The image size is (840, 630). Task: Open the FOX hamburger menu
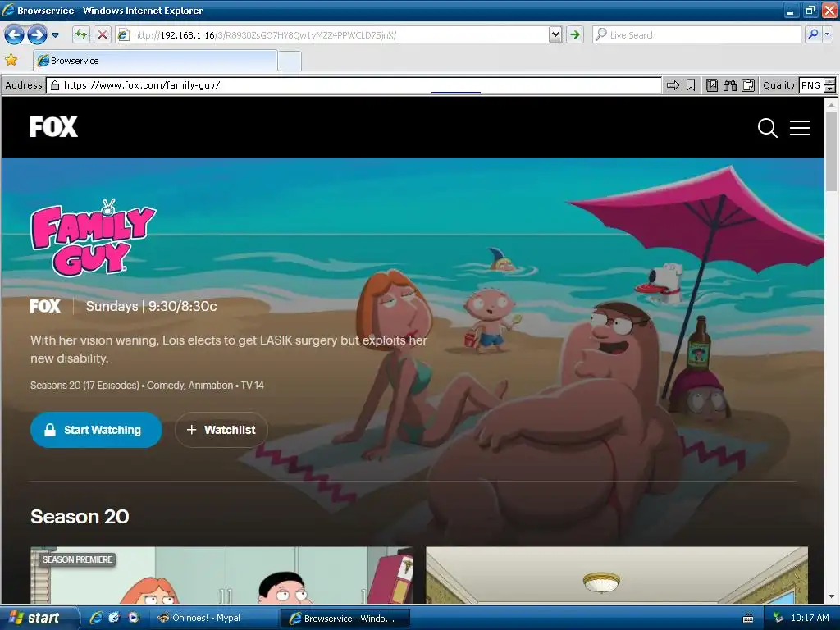(800, 128)
